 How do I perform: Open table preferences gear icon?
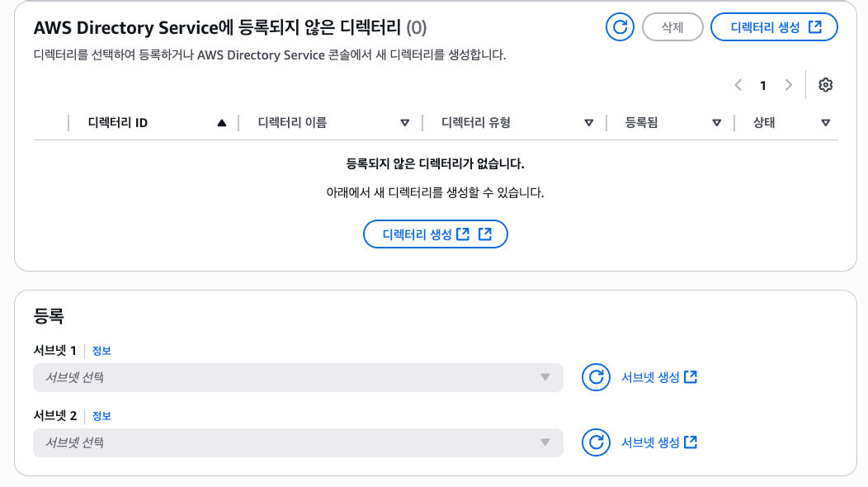point(825,85)
